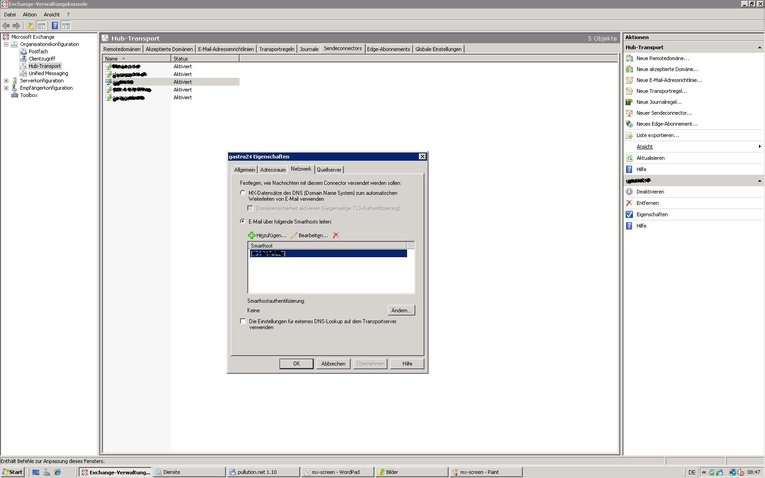
Task: Click Neue Transportregel action
Action: click(661, 91)
